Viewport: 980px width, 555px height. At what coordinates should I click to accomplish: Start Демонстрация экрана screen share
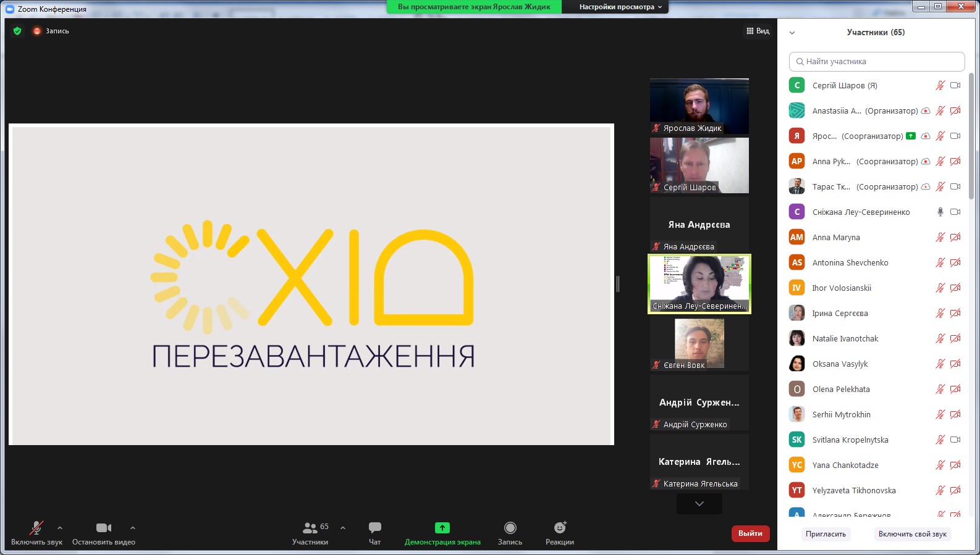tap(442, 533)
